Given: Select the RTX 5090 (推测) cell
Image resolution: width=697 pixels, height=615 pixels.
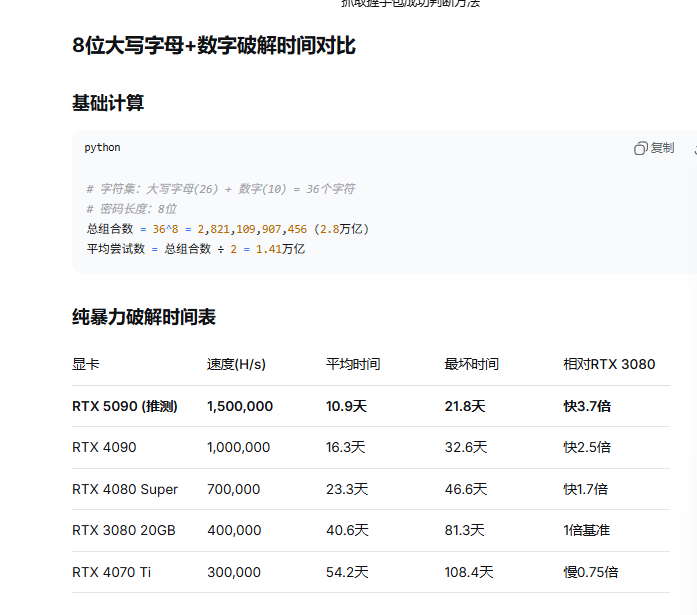Looking at the screenshot, I should click(125, 406).
